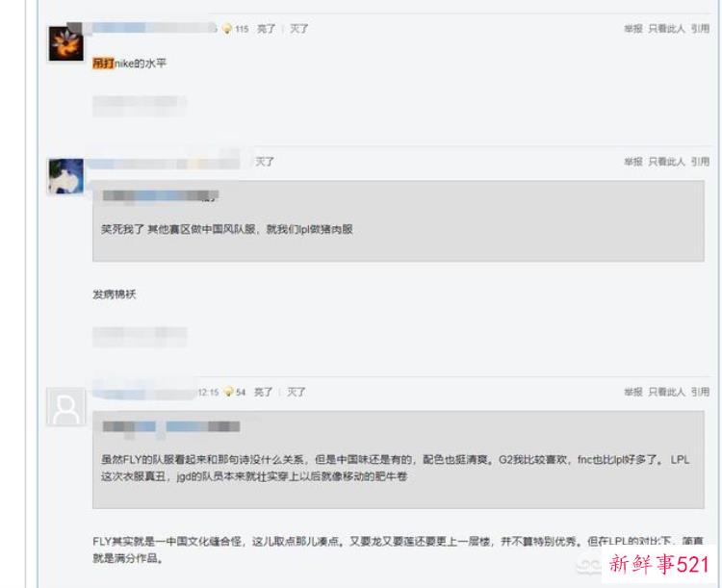
Task: Quote the first comment with 引用
Action: (700, 29)
